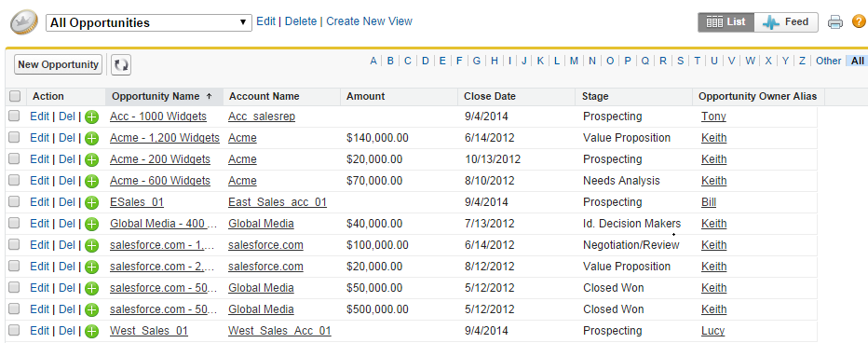Click green plus icon for ESales_01 row
Viewport: 868px width, 343px height.
point(91,203)
